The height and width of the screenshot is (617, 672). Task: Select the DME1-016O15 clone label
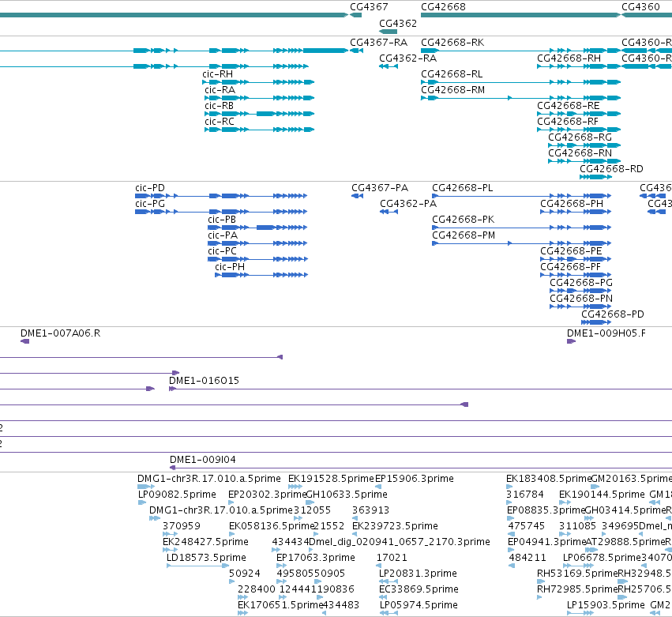[x=204, y=381]
